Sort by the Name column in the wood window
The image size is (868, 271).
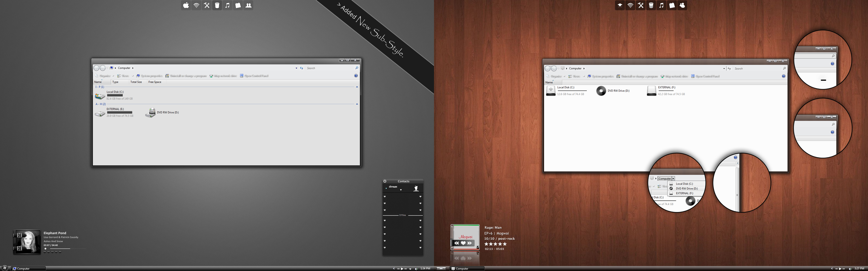(553, 82)
